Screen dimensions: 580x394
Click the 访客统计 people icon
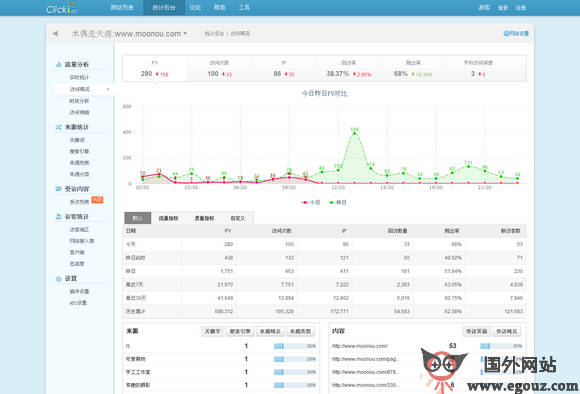(x=58, y=216)
